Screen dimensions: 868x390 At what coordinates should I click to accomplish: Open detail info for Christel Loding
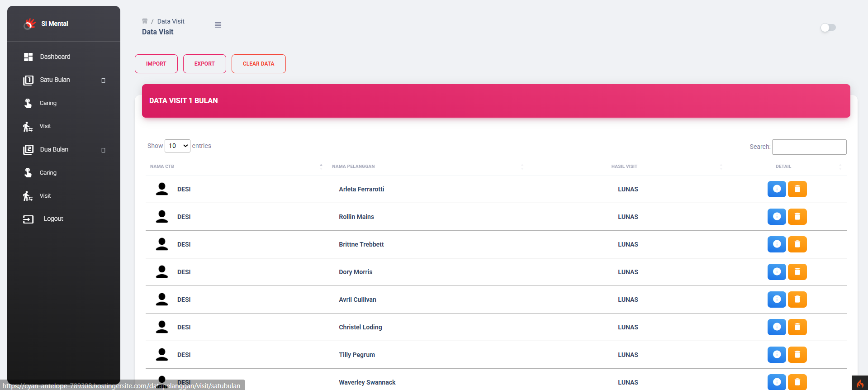(x=777, y=327)
